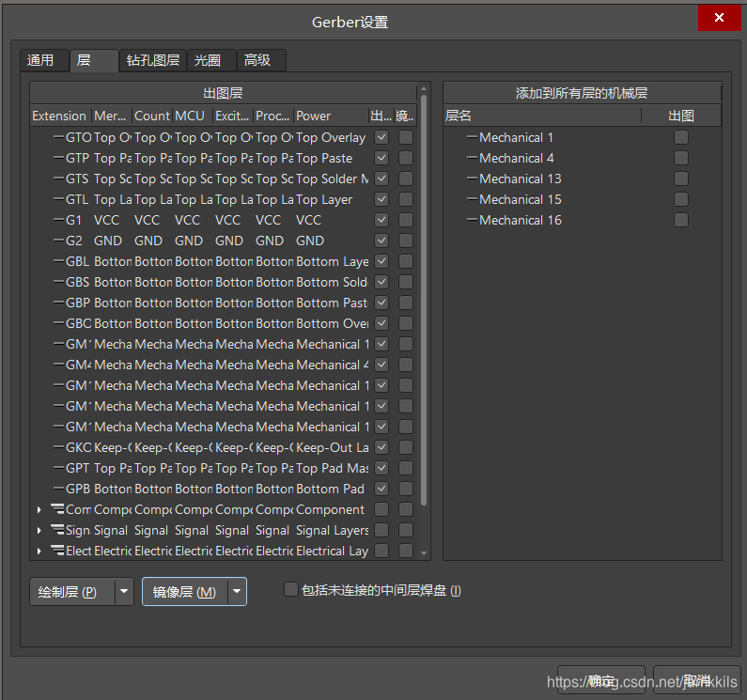Image resolution: width=747 pixels, height=700 pixels.
Task: Select the GBS Bottom Solder row
Action: (x=223, y=282)
